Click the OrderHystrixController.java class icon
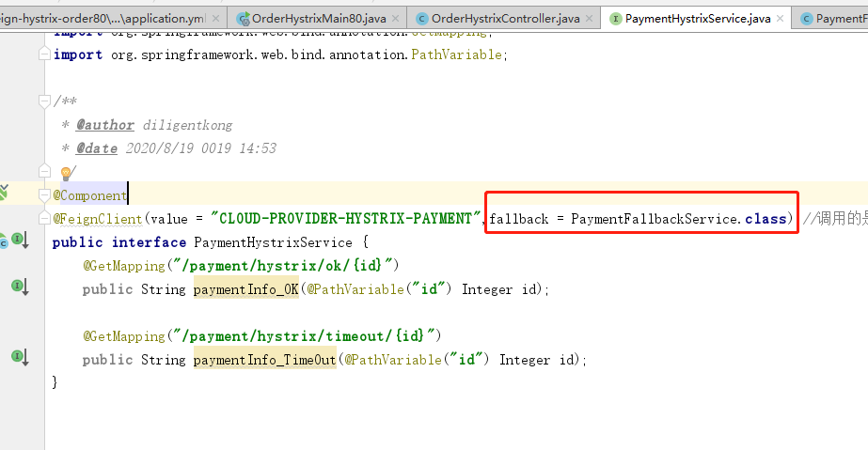The height and width of the screenshot is (450, 868). tap(422, 19)
